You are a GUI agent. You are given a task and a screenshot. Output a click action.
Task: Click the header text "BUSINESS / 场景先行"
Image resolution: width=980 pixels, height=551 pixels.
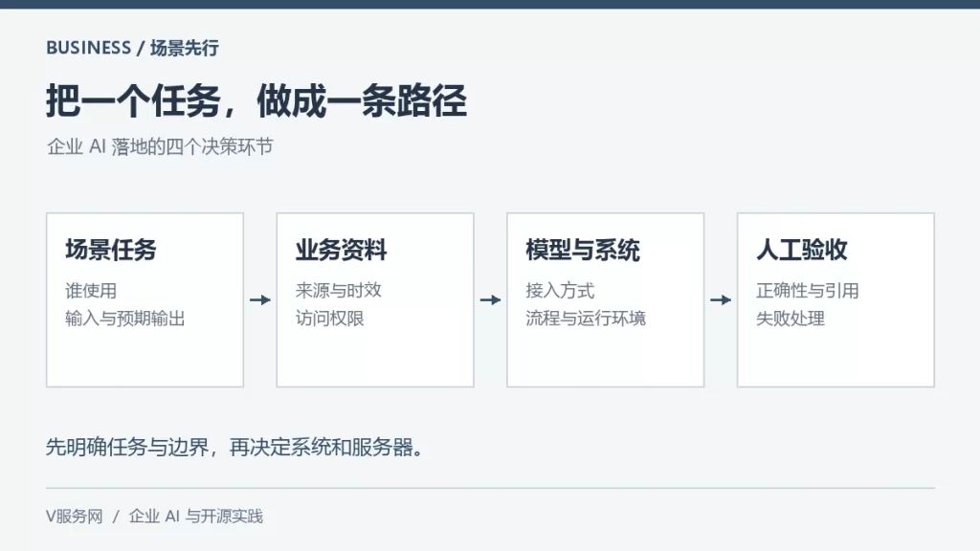point(132,48)
